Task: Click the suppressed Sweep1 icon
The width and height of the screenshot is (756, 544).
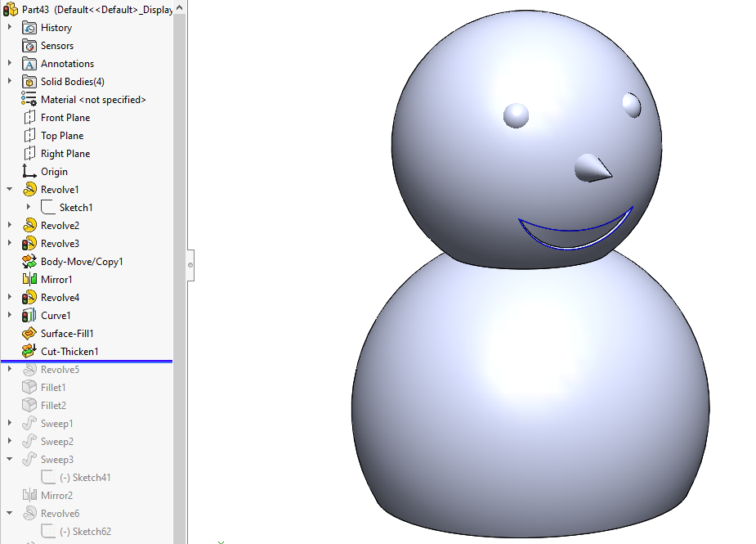Action: [29, 423]
